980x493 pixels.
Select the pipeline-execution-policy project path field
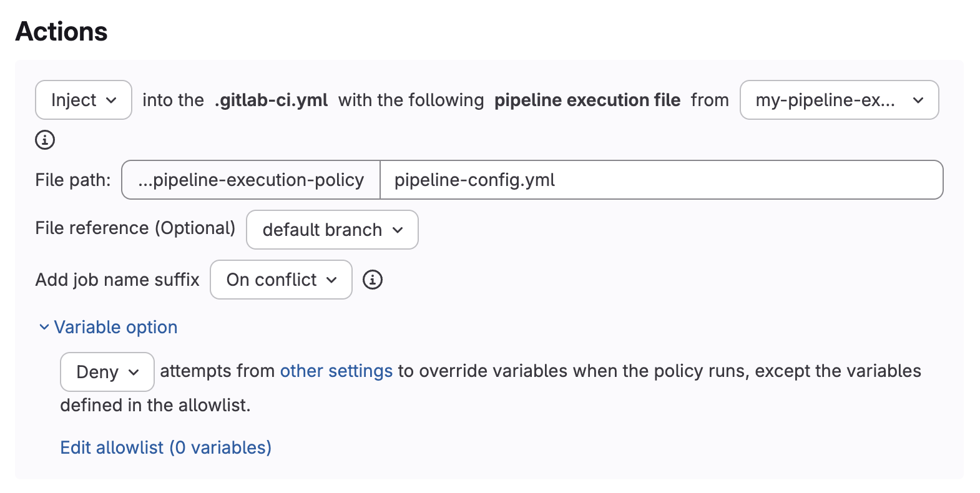tap(249, 180)
